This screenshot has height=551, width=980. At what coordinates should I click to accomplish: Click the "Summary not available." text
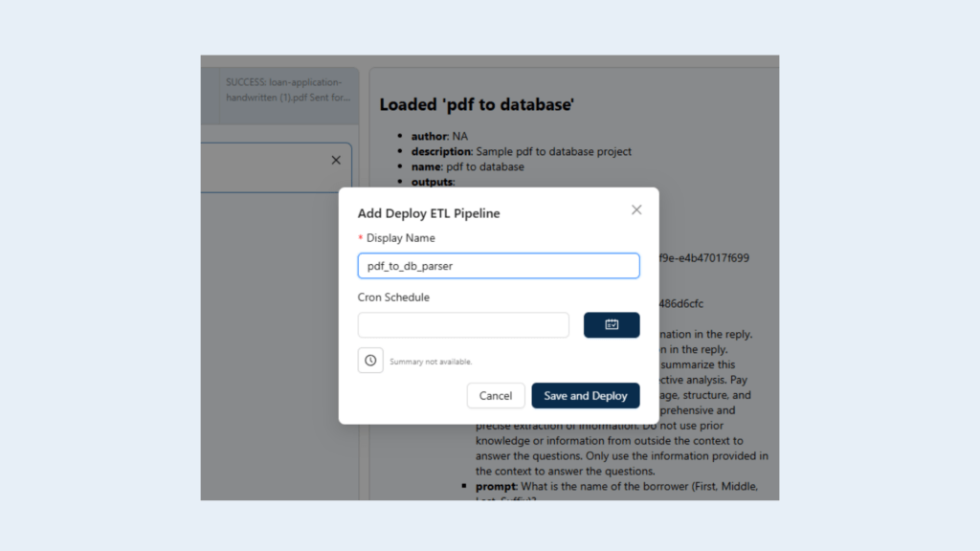coord(431,362)
